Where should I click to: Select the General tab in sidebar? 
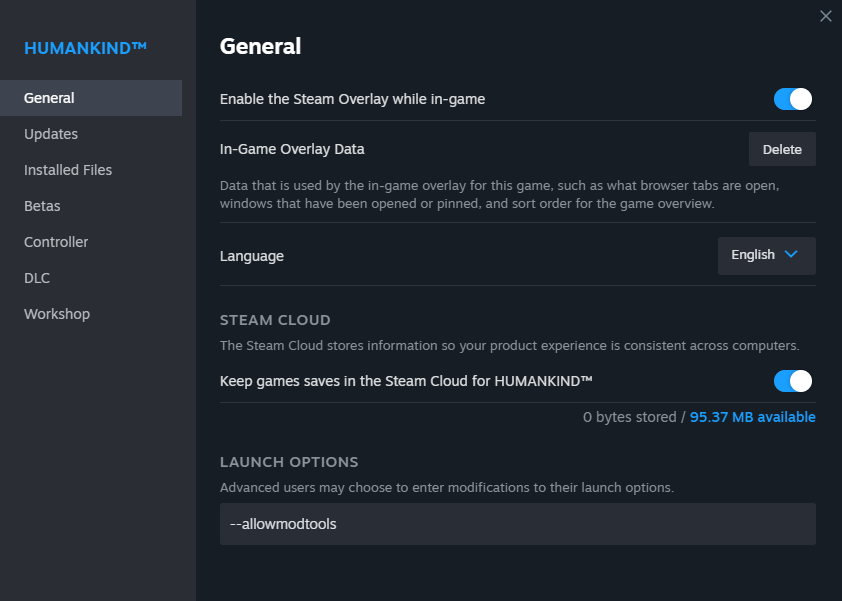point(91,98)
